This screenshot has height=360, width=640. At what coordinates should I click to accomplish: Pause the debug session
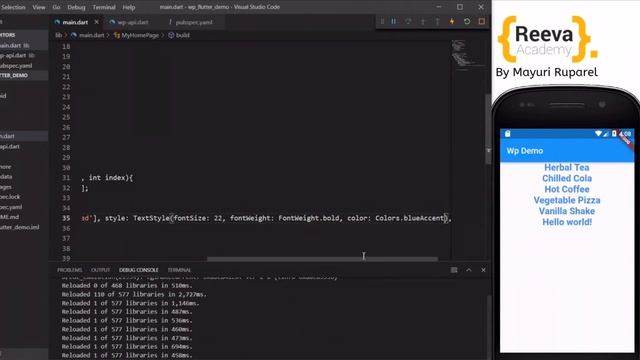pyautogui.click(x=393, y=21)
